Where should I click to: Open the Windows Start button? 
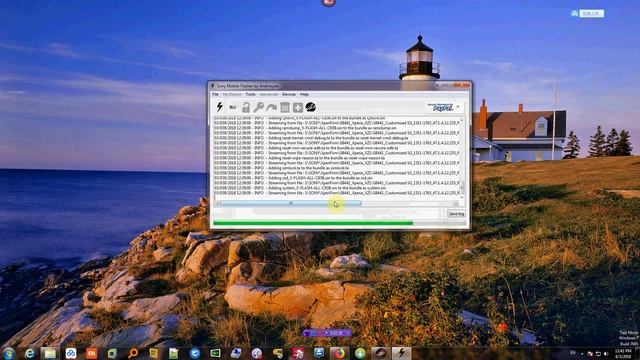9,353
